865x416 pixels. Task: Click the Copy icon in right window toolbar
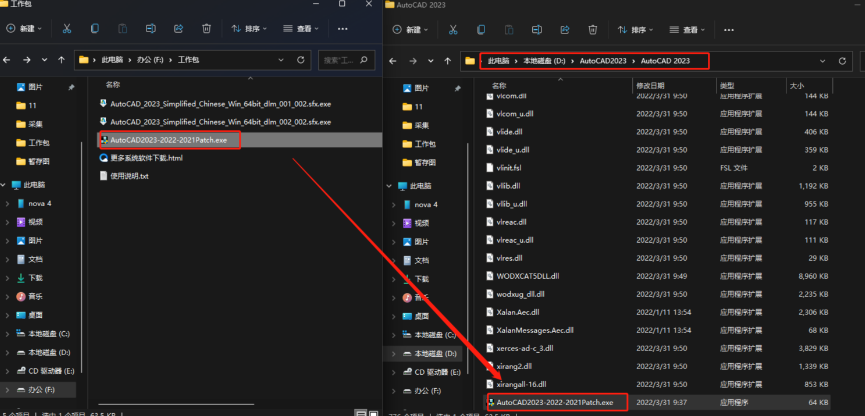(479, 29)
